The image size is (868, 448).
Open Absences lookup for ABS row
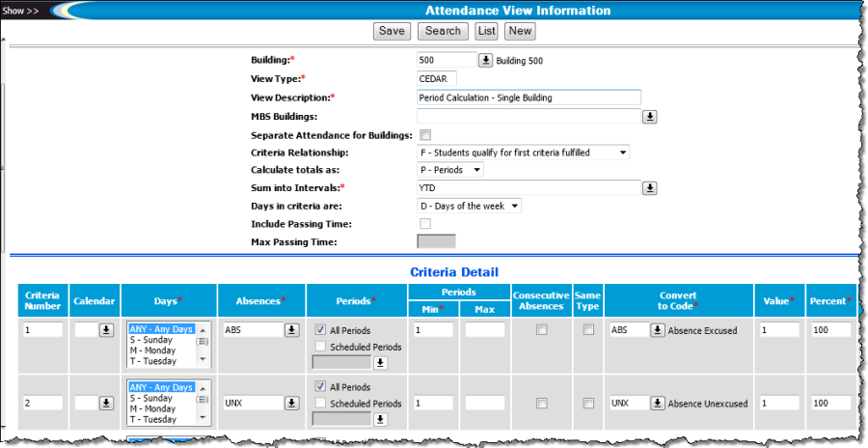coord(290,330)
